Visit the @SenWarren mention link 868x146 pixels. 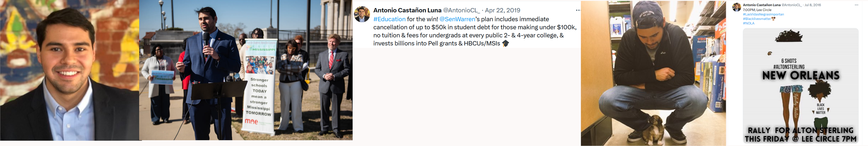[x=457, y=19]
